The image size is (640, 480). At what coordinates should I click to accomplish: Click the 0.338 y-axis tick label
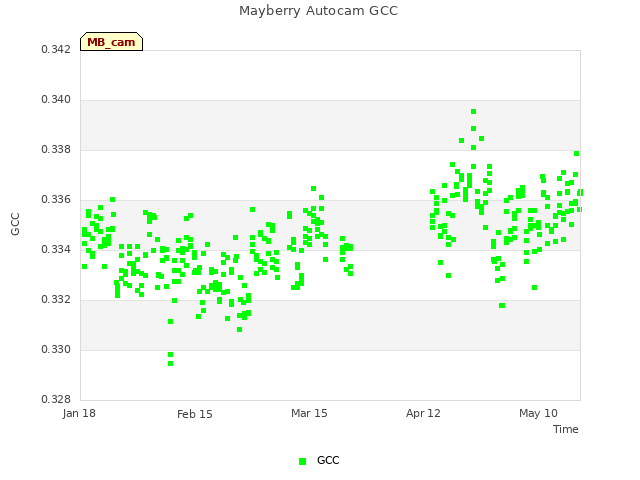pos(56,149)
